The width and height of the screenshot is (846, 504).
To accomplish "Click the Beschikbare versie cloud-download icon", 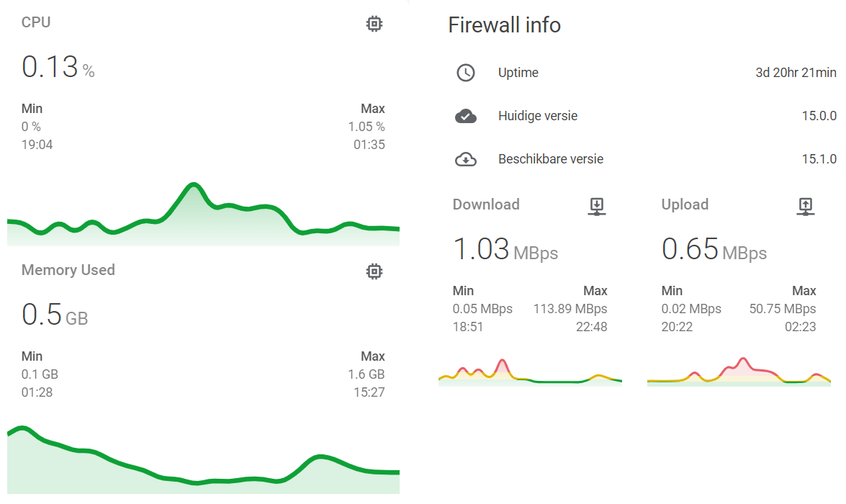I will click(466, 159).
